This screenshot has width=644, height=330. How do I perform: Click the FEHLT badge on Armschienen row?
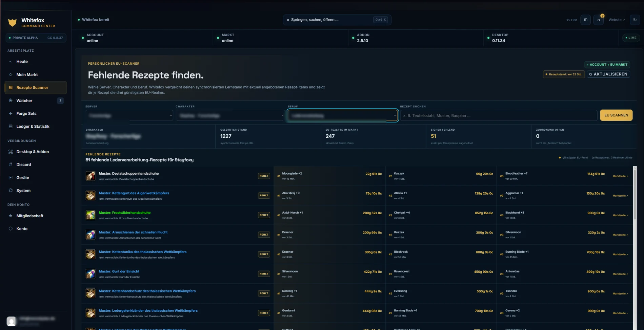(264, 235)
